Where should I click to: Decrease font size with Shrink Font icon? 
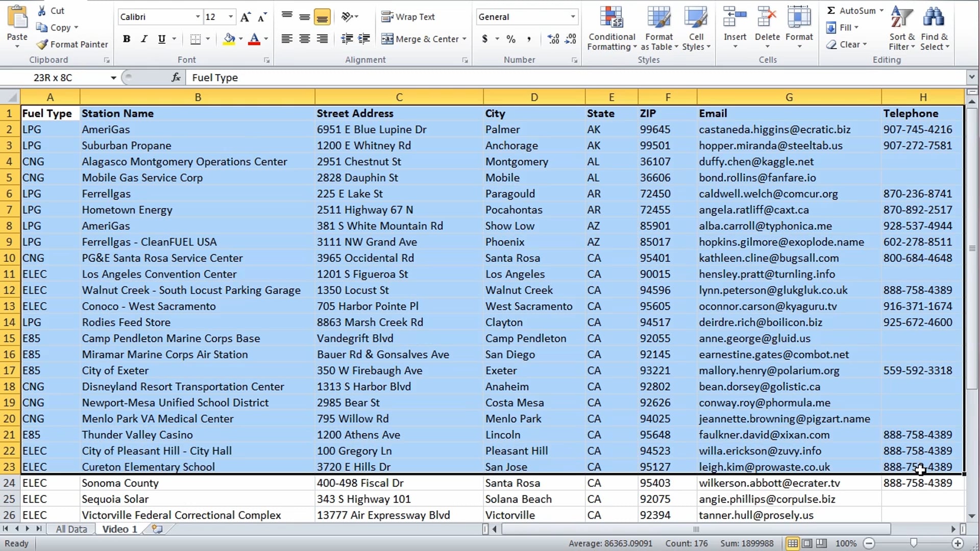[x=262, y=17]
